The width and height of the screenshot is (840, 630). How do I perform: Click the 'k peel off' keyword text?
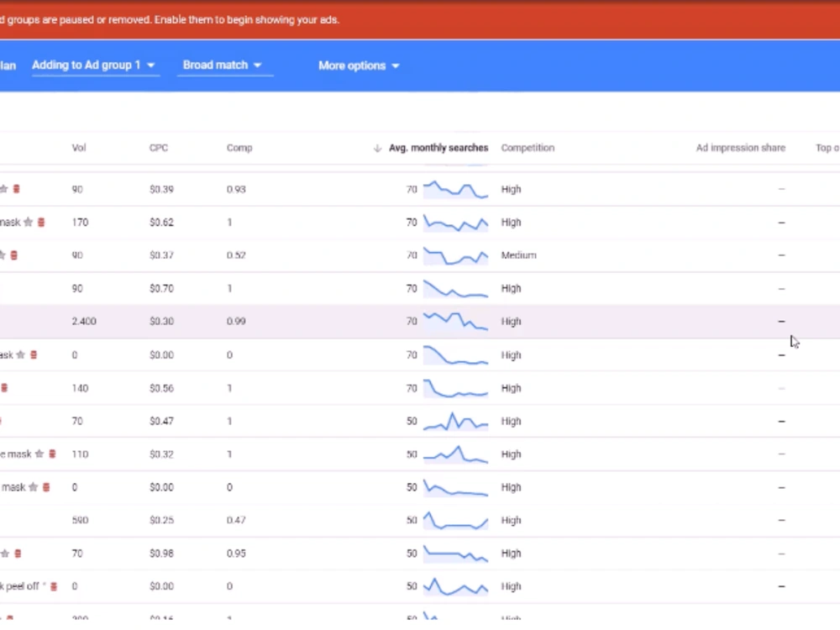point(19,586)
